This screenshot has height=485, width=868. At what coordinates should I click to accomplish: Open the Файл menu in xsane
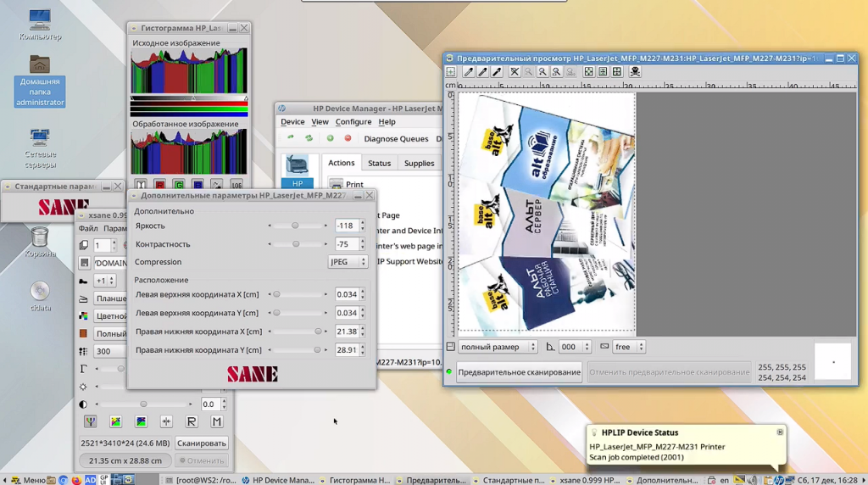coord(88,229)
